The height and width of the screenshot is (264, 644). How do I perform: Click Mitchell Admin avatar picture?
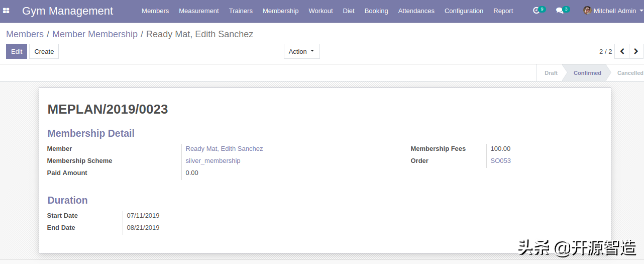pos(587,11)
